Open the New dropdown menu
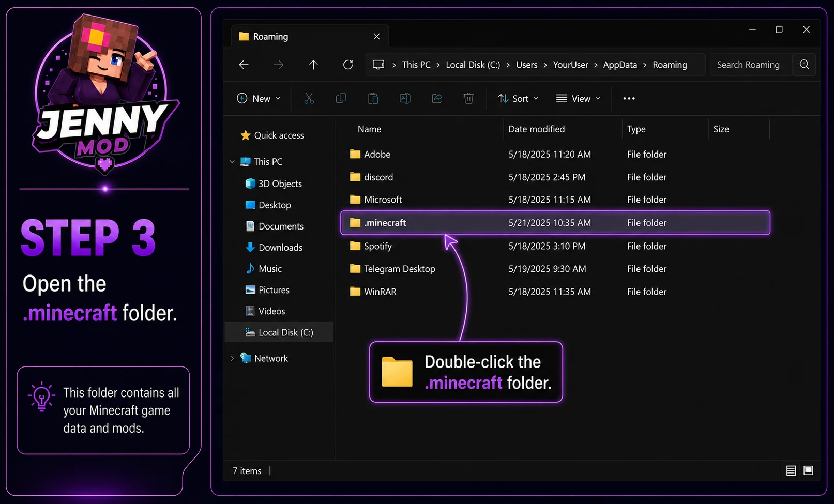The width and height of the screenshot is (834, 504). point(259,98)
